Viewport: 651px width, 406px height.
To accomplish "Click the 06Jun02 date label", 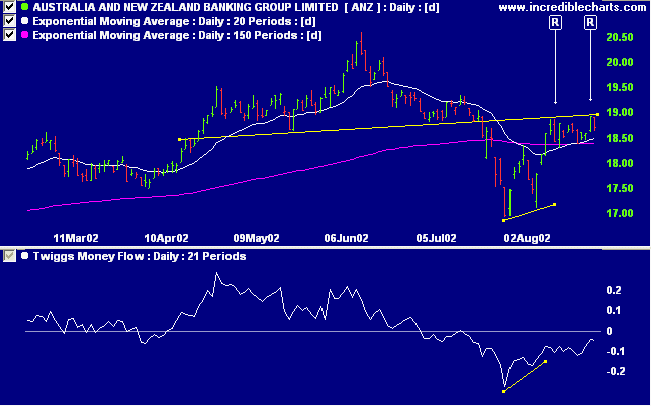I will coord(346,238).
